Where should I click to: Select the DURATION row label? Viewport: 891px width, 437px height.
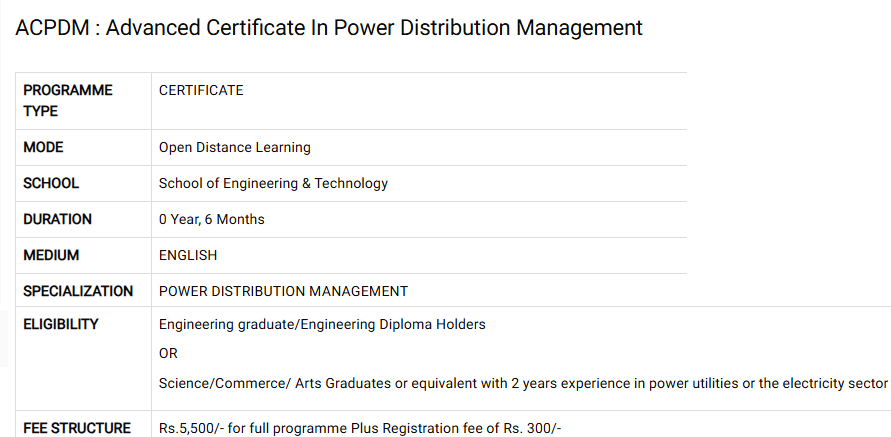coord(57,219)
